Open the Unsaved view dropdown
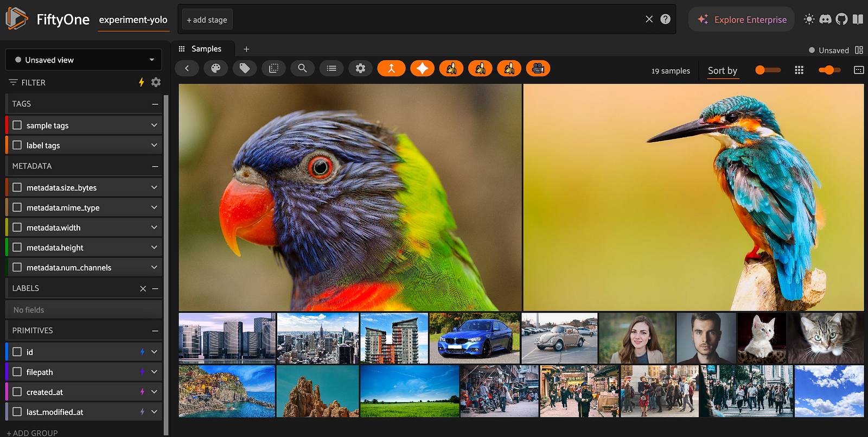Screen dimensions: 868x437 [84, 60]
